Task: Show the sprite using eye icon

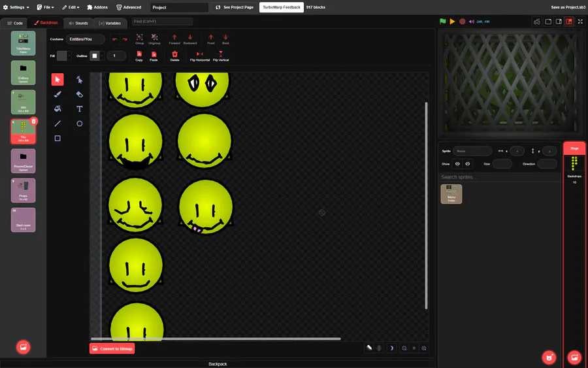Action: [457, 164]
